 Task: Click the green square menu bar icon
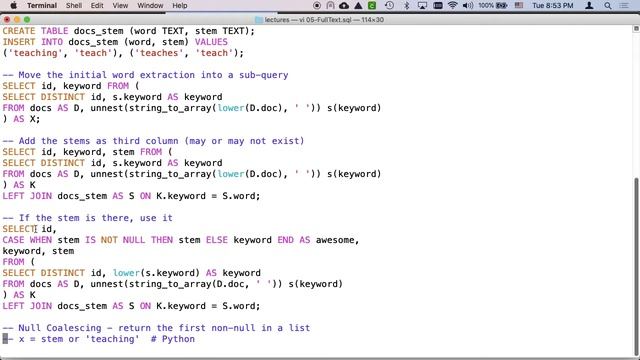pos(372,5)
